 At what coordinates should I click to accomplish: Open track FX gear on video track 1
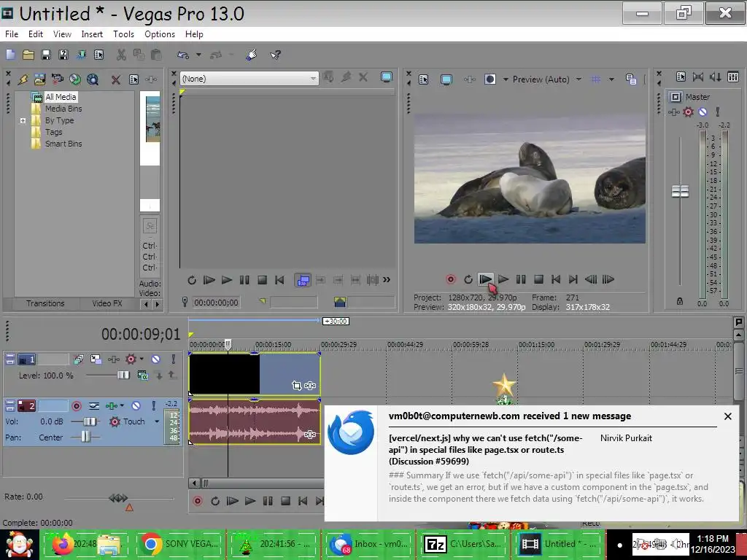pos(131,359)
